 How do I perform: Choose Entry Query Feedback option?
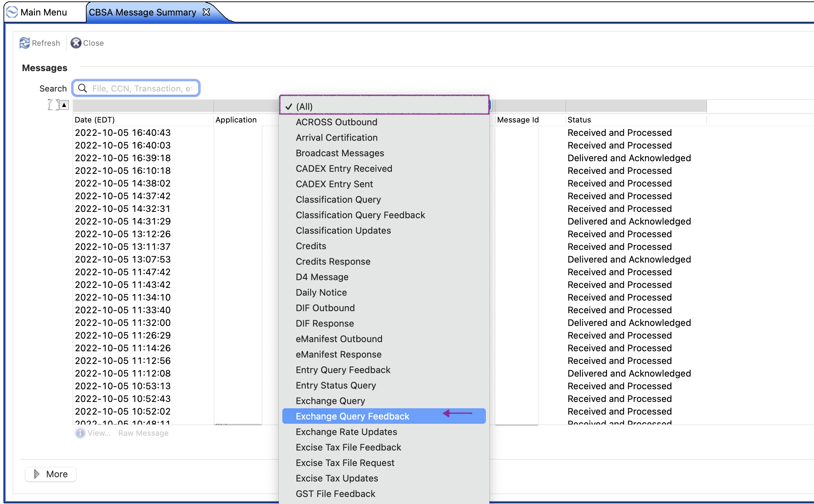pos(384,370)
